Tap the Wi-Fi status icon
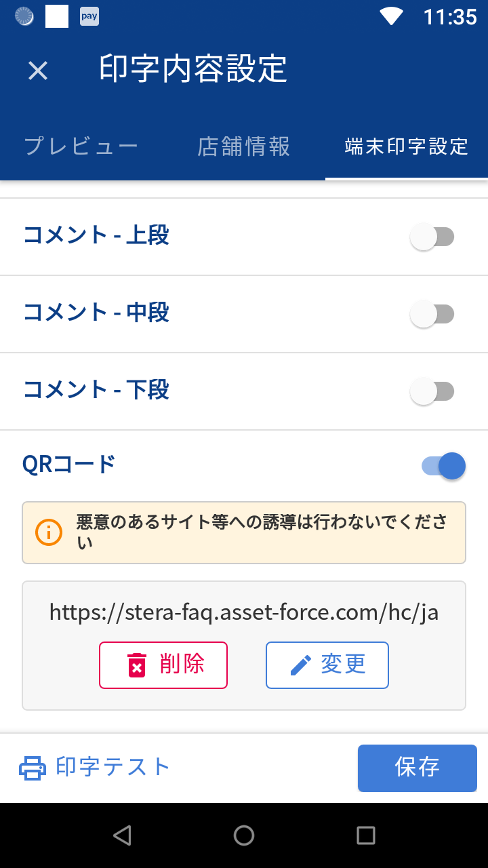This screenshot has width=488, height=868. click(x=392, y=16)
